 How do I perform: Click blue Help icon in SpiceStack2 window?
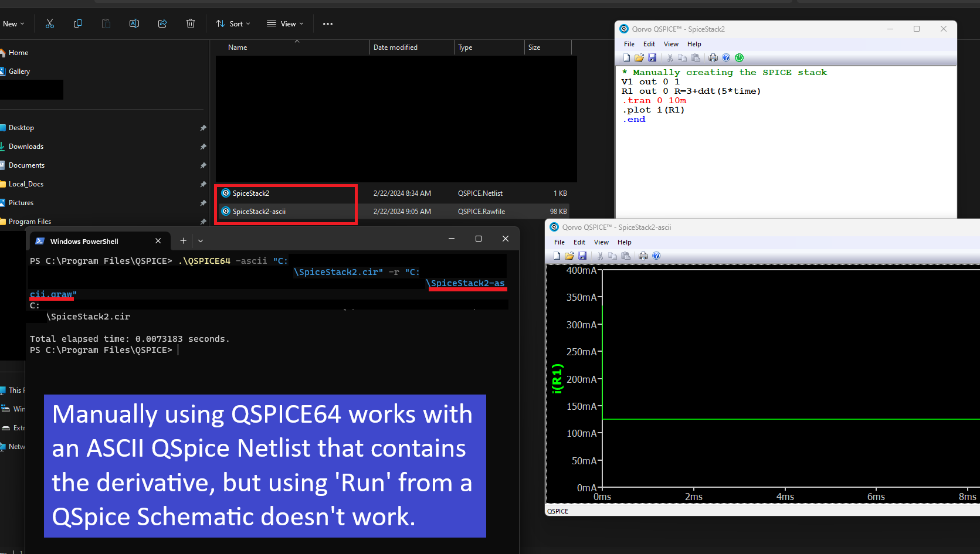tap(726, 57)
